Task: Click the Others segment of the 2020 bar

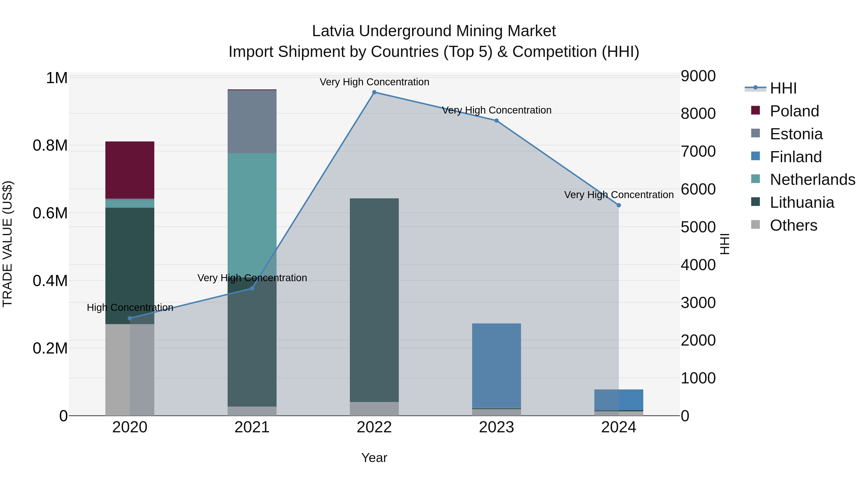Action: 130,370
